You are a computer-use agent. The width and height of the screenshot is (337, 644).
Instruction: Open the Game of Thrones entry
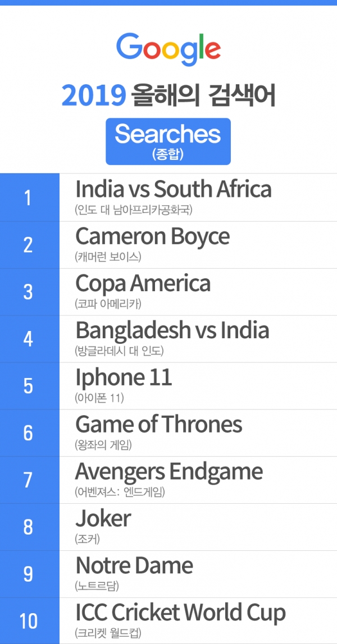[x=158, y=424]
